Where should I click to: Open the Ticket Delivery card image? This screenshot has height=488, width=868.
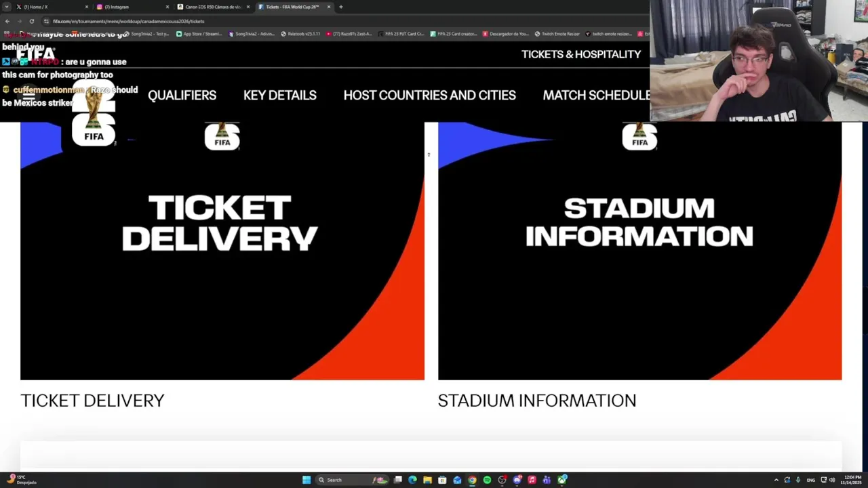coord(222,251)
